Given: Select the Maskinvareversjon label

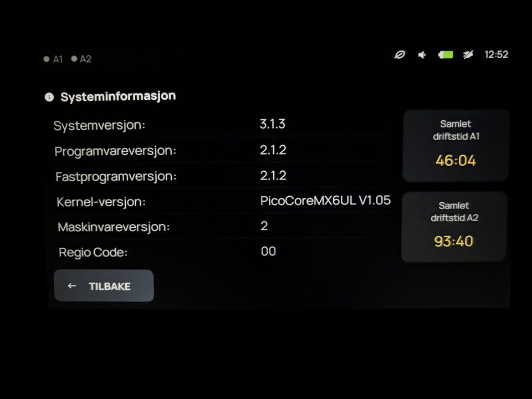Looking at the screenshot, I should pos(114,227).
